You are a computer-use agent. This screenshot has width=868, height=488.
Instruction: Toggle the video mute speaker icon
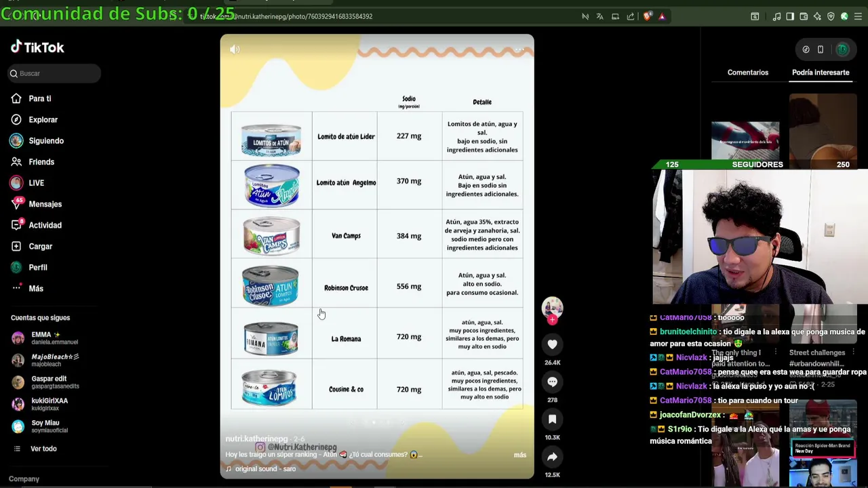pos(235,49)
